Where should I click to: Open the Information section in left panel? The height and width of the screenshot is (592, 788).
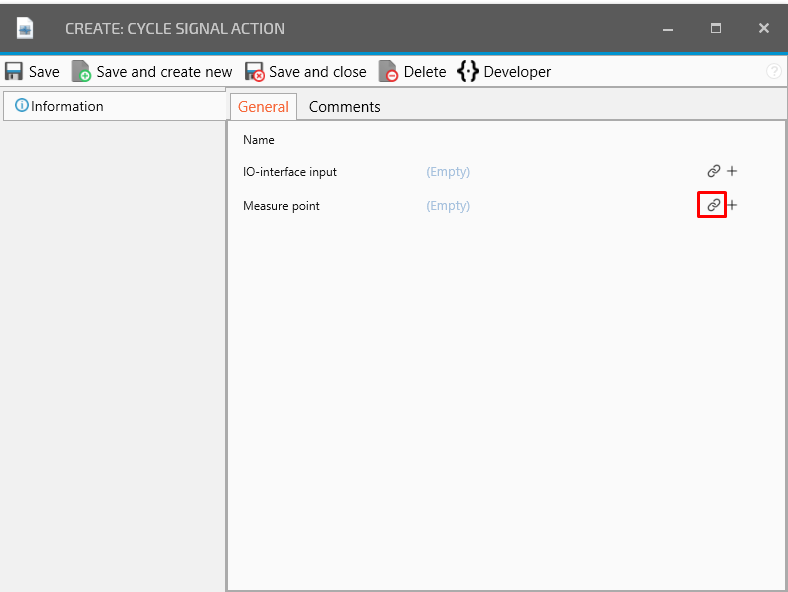click(x=60, y=106)
